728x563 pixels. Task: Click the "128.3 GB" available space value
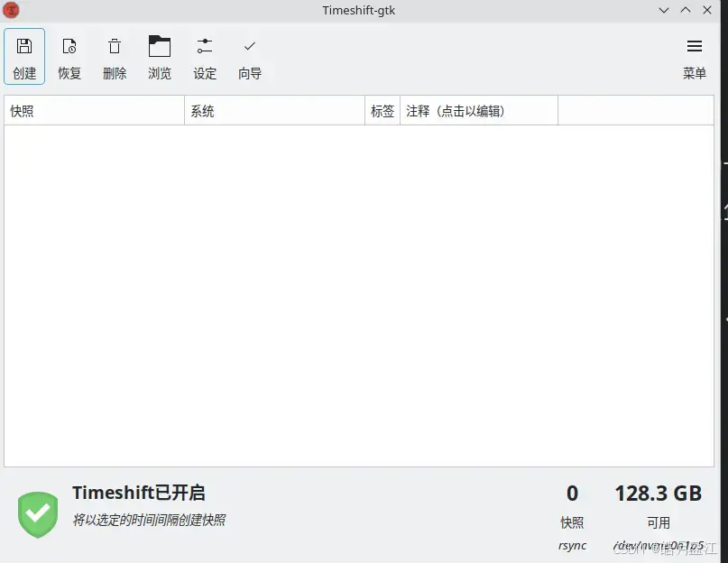(x=658, y=494)
